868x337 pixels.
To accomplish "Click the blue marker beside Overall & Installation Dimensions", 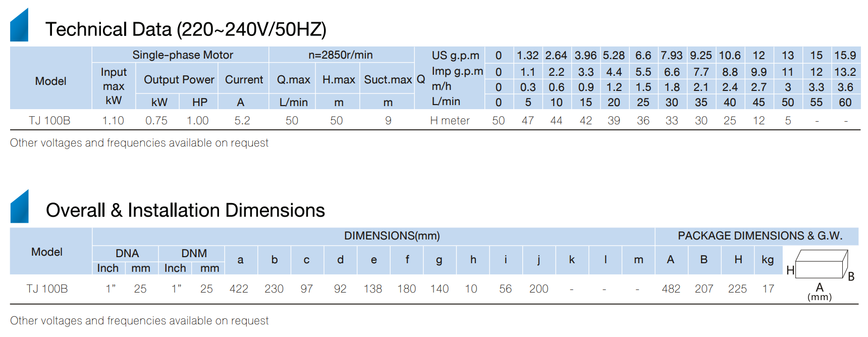I will [x=19, y=207].
